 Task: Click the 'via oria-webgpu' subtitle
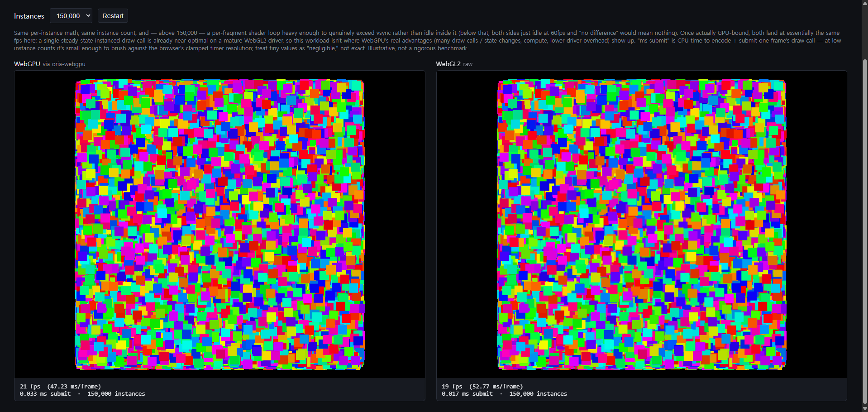tap(64, 64)
